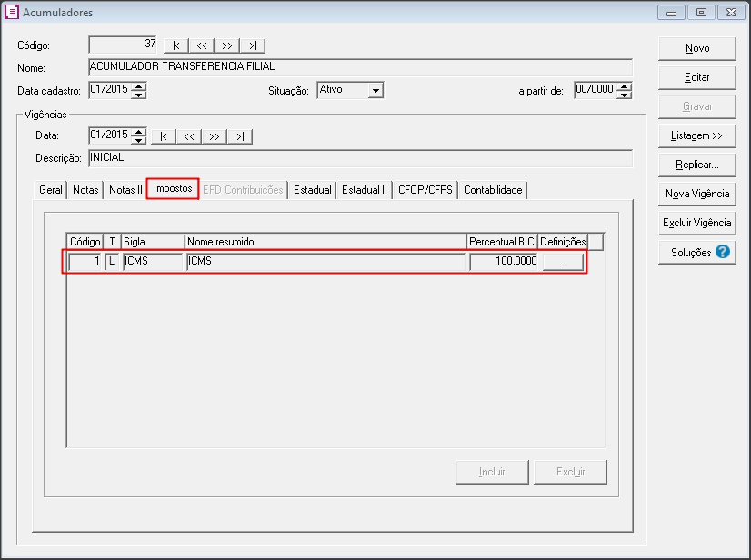
Task: Open the CFOP/CFPS tab
Action: [426, 190]
